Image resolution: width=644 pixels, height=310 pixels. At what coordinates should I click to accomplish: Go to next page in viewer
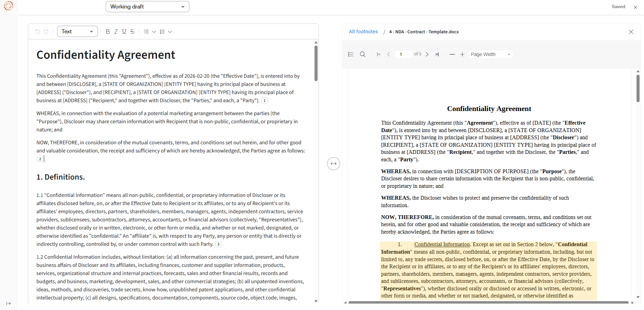coord(427,54)
